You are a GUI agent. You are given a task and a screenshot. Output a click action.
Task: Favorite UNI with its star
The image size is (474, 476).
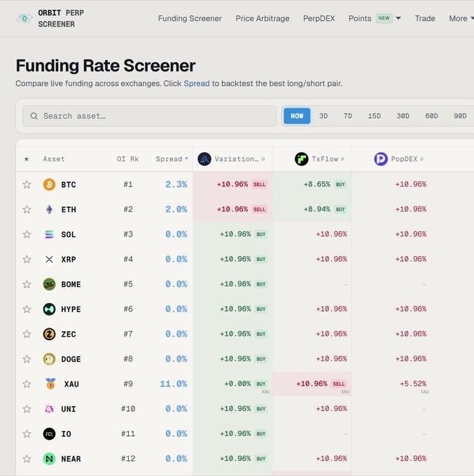(x=27, y=409)
